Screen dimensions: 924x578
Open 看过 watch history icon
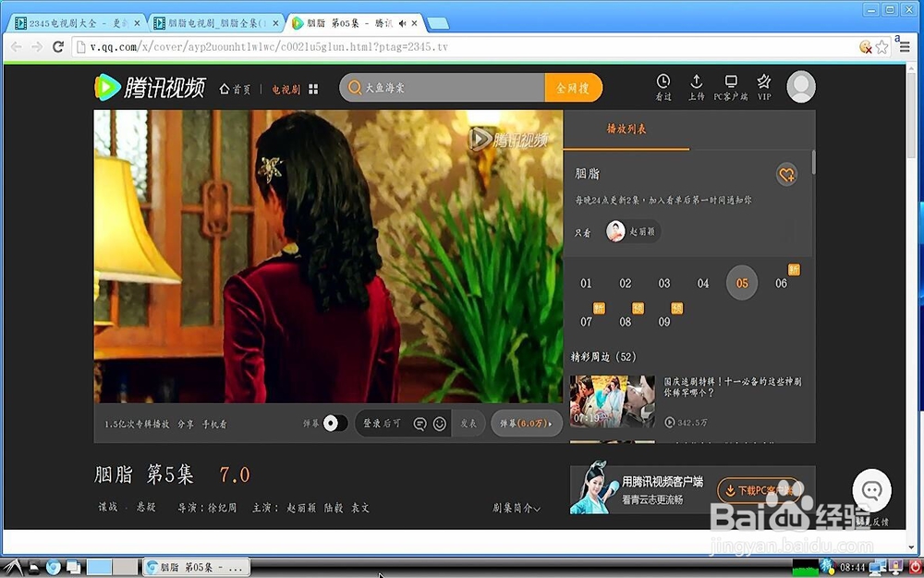pos(663,87)
